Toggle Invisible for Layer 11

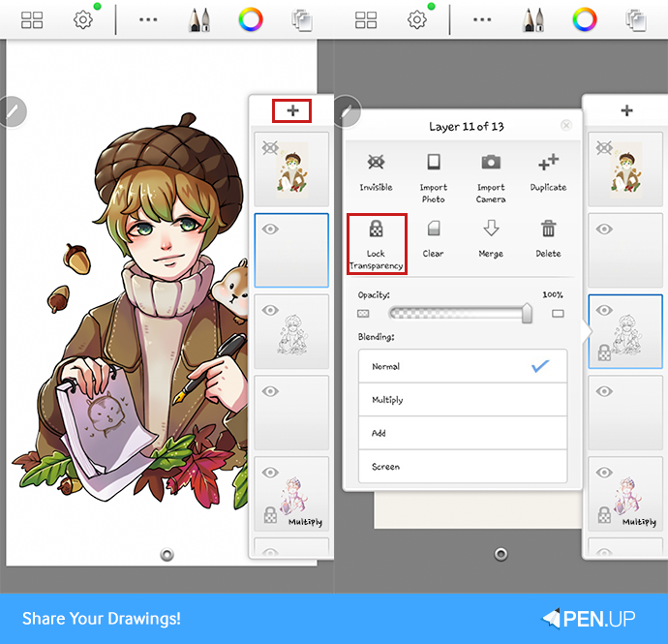[x=376, y=172]
